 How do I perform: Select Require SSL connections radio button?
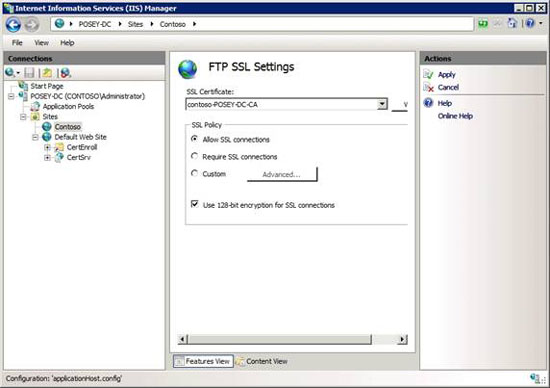(194, 156)
